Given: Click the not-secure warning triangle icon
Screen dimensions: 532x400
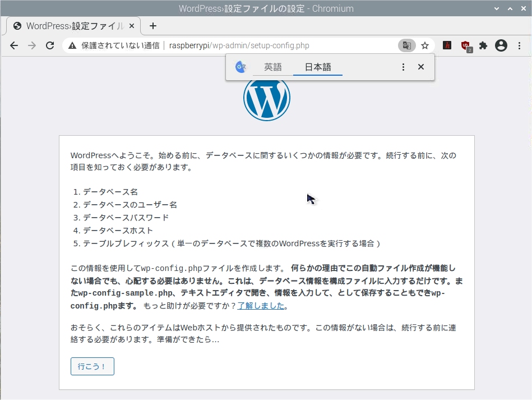Looking at the screenshot, I should point(72,45).
